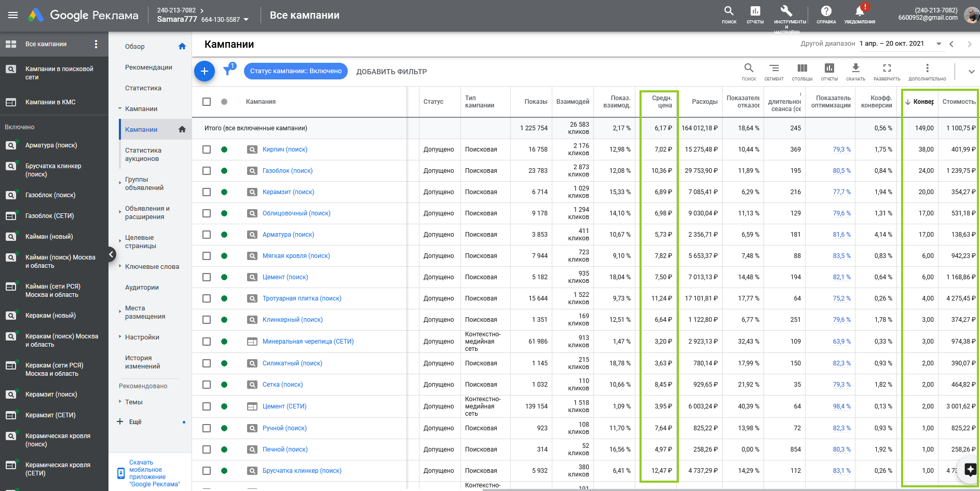This screenshot has width=980, height=491.
Task: Click Ещё to show more navigation items
Action: (135, 422)
